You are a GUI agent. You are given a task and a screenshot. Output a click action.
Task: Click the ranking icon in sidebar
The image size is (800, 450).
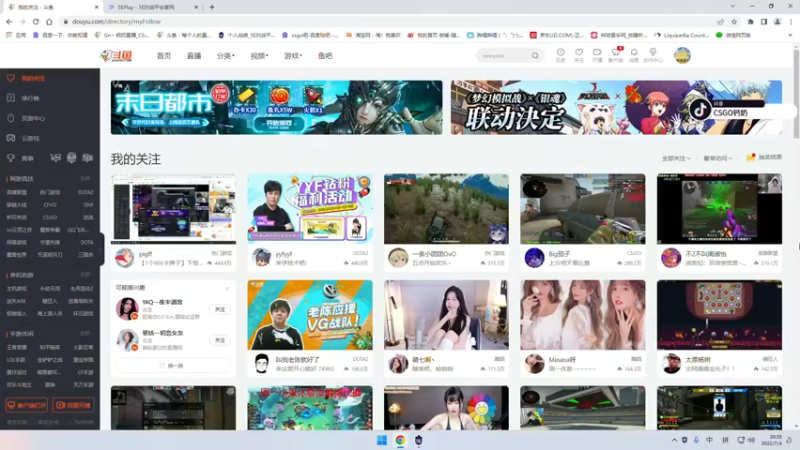(11, 98)
